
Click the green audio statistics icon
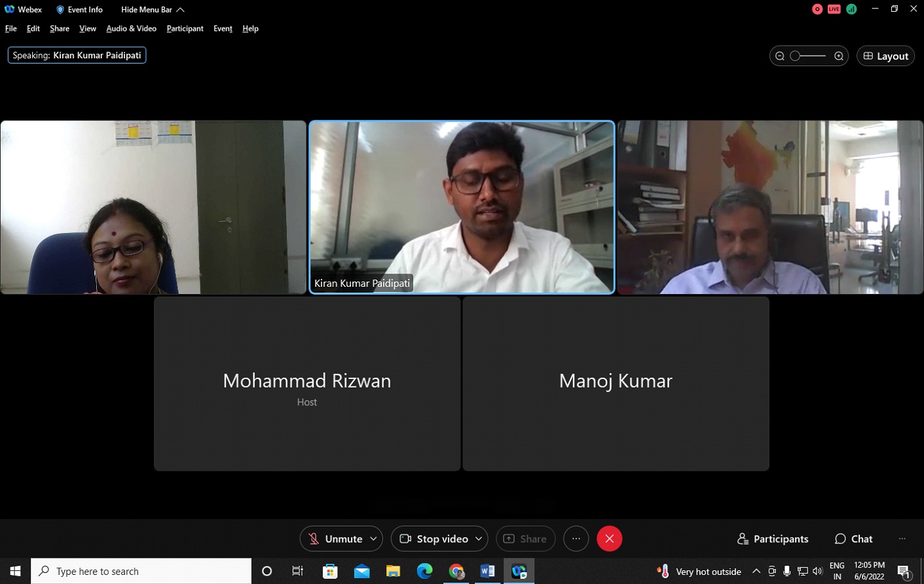[x=851, y=9]
